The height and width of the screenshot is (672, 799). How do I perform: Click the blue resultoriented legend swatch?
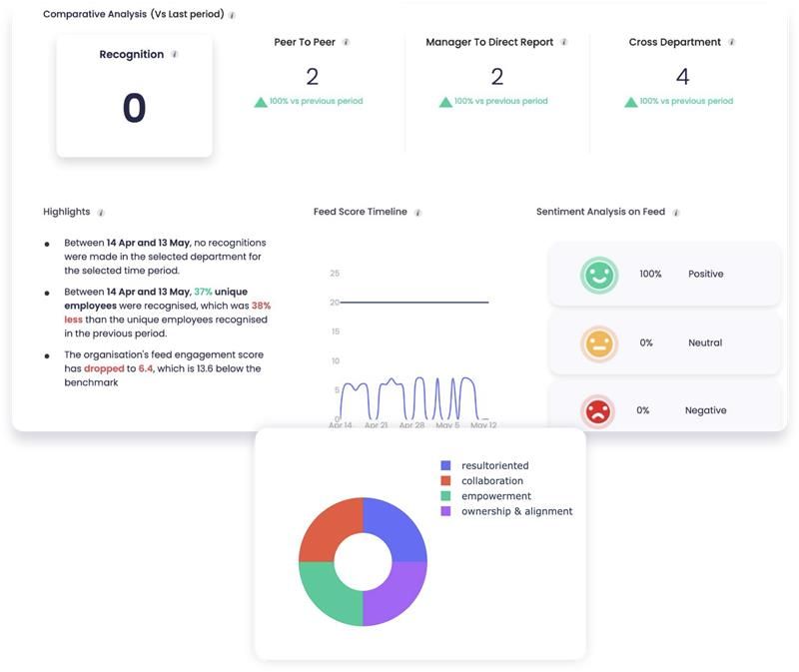click(x=445, y=465)
